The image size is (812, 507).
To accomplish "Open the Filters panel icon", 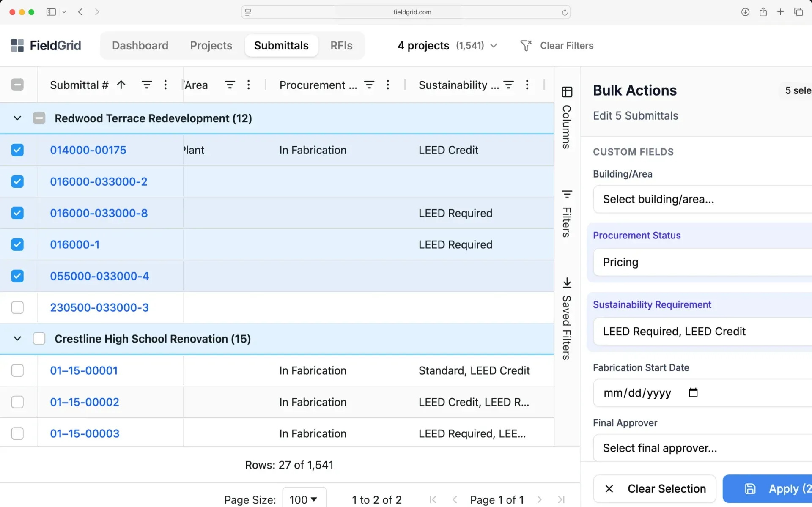I will coord(567,194).
